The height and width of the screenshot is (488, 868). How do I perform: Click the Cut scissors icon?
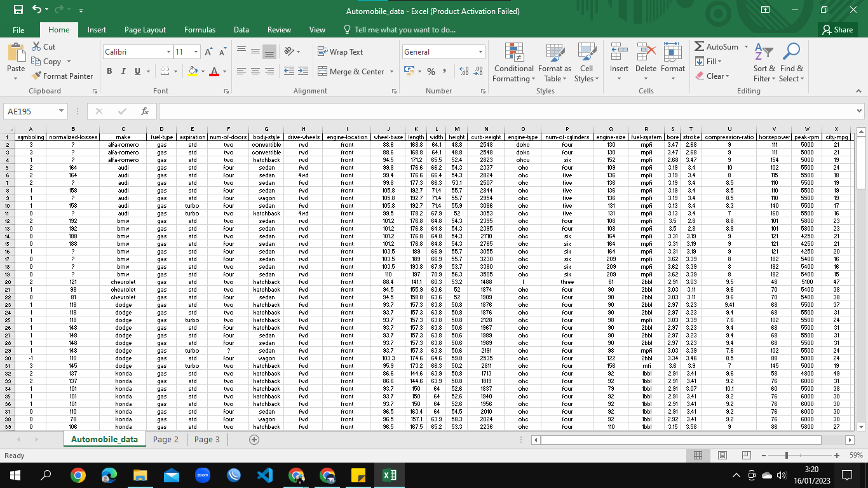[36, 46]
